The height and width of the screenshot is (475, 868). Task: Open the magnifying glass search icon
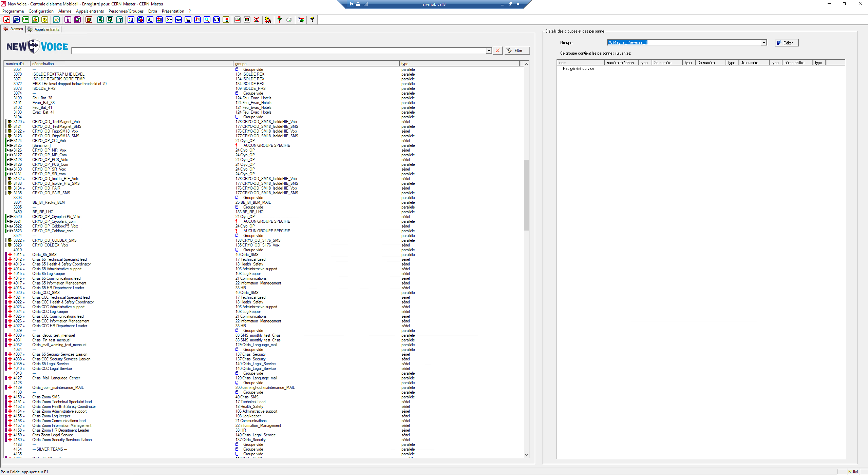point(207,20)
